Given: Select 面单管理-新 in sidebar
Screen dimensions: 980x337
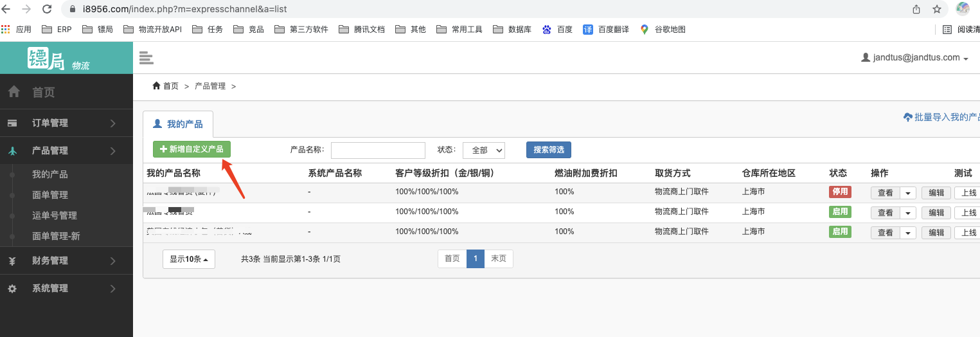Looking at the screenshot, I should pyautogui.click(x=56, y=236).
